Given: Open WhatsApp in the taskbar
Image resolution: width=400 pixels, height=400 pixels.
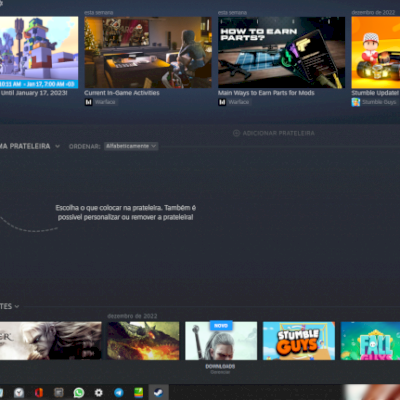Looking at the screenshot, I should click(79, 393).
